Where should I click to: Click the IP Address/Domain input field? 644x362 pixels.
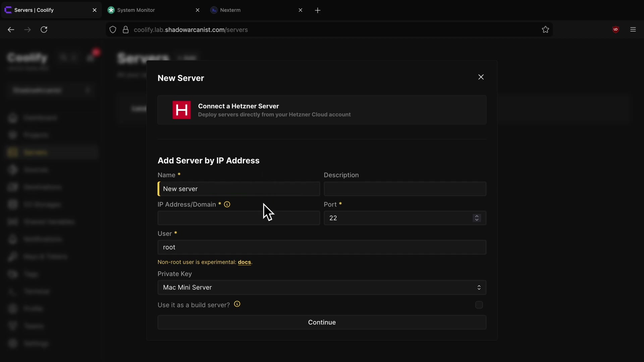tap(239, 218)
